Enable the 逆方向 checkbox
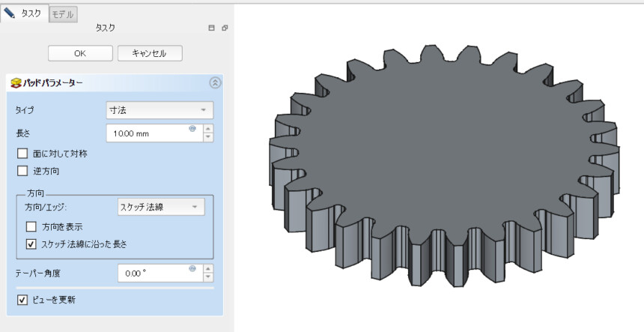This screenshot has width=644, height=332. 22,171
